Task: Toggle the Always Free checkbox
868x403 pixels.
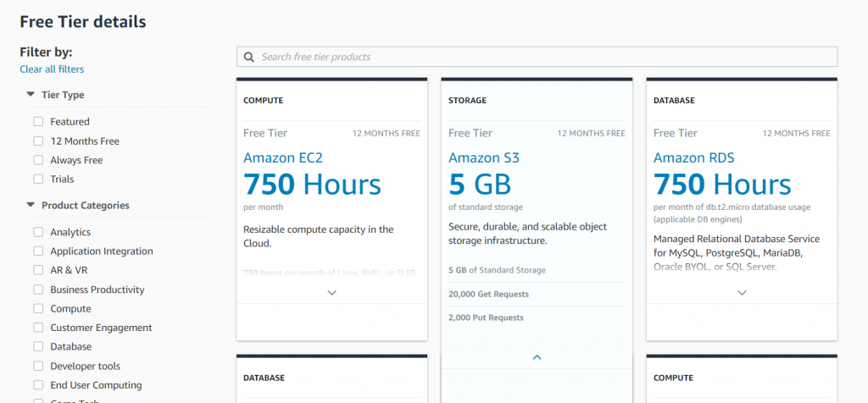Action: (x=38, y=160)
